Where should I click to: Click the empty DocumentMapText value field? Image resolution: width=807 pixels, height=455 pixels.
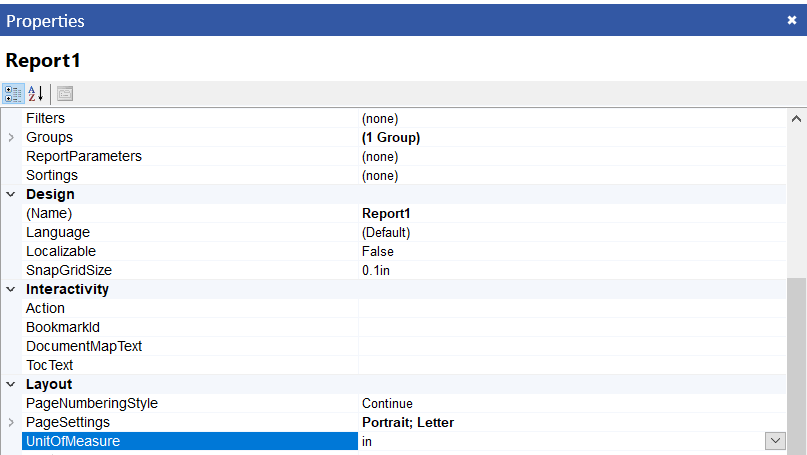pos(572,346)
